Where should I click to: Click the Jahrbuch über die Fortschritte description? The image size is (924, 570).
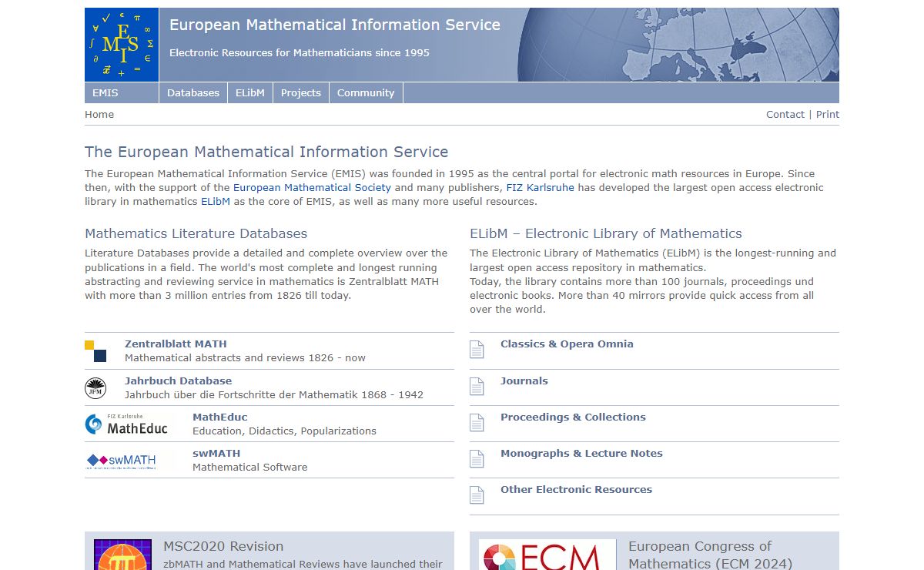pos(274,394)
